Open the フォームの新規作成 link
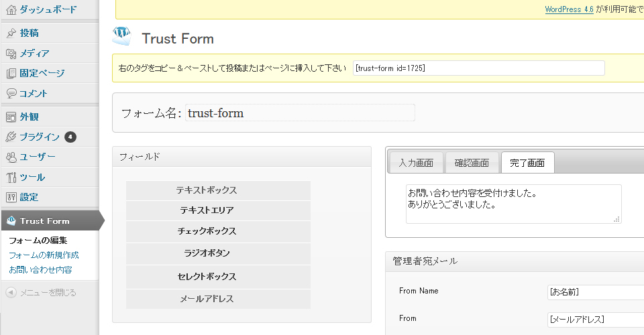 coord(44,255)
